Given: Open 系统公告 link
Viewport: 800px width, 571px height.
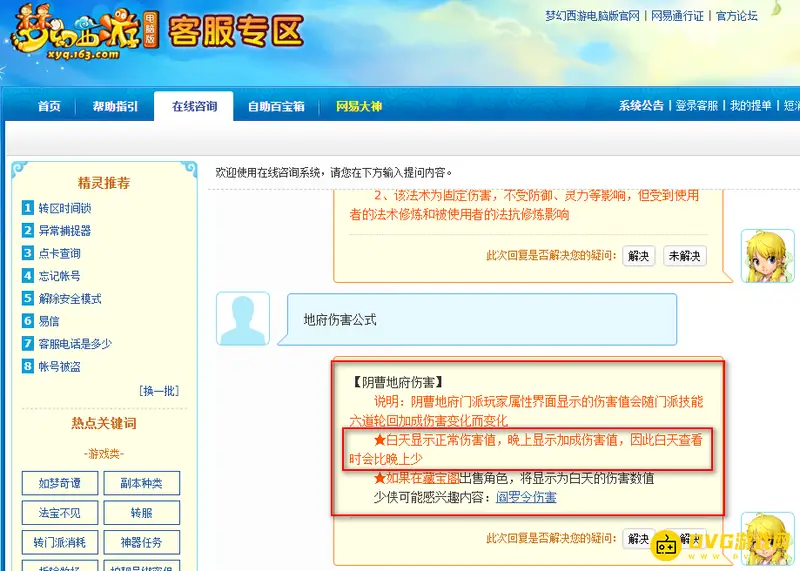Looking at the screenshot, I should [641, 106].
